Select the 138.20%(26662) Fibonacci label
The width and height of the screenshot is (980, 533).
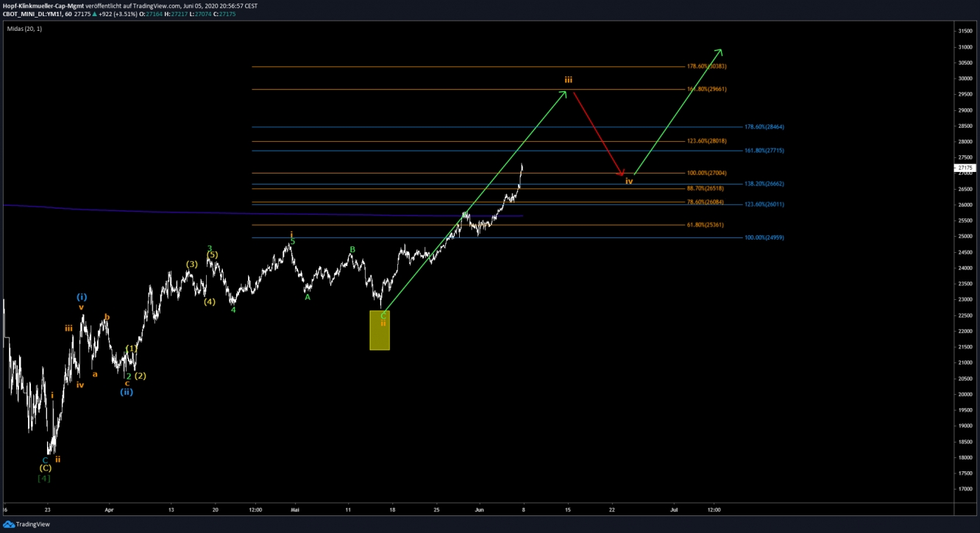tap(764, 183)
